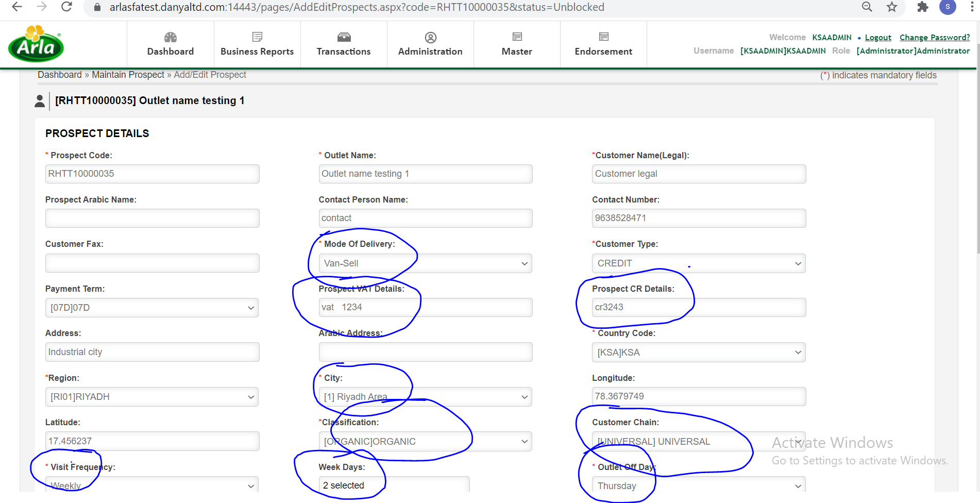Click the Logout link
Screen dimensions: 980x503
[878, 38]
